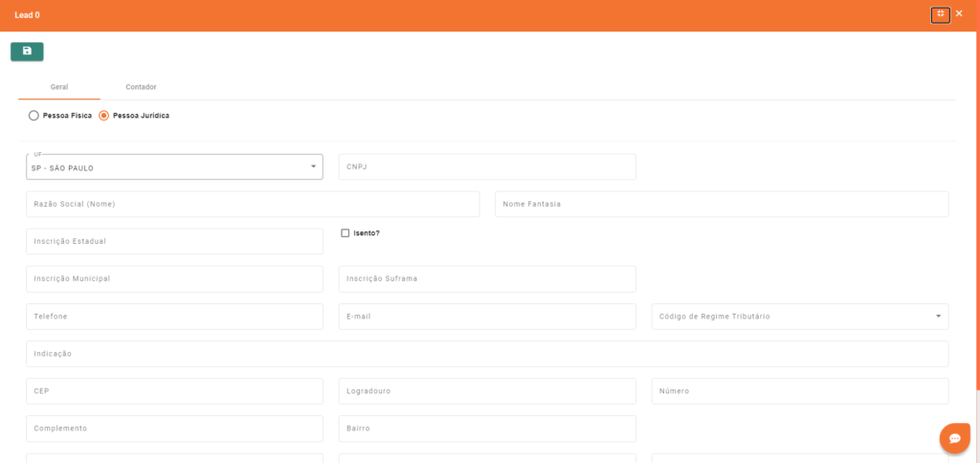Focus the E-mail input field
This screenshot has height=463, width=980.
click(487, 317)
